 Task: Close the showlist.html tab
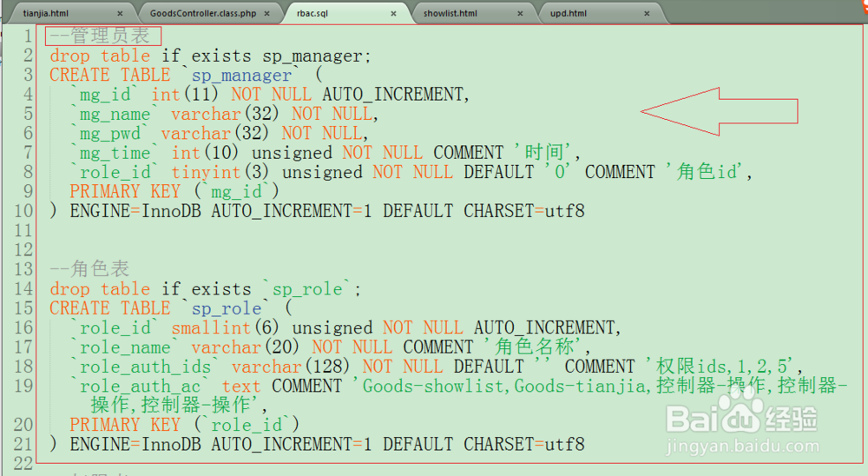tap(520, 13)
